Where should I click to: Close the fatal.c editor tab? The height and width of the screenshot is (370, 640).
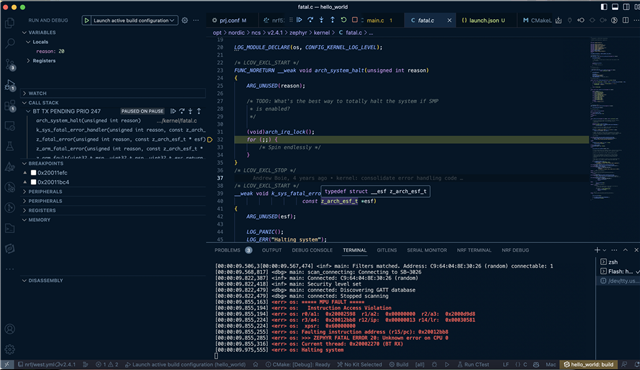[x=449, y=20]
